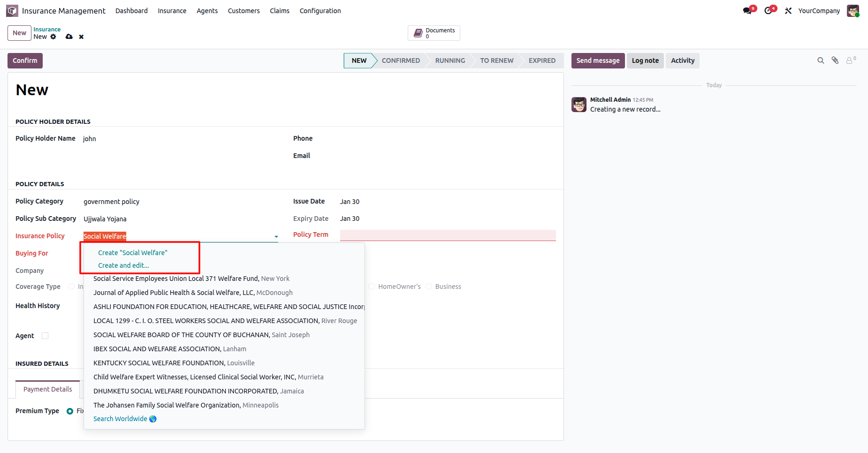The width and height of the screenshot is (868, 453).
Task: Choose KENTUCKY SOCIAL WELFARE FOUNDATION from list
Action: [x=174, y=363]
